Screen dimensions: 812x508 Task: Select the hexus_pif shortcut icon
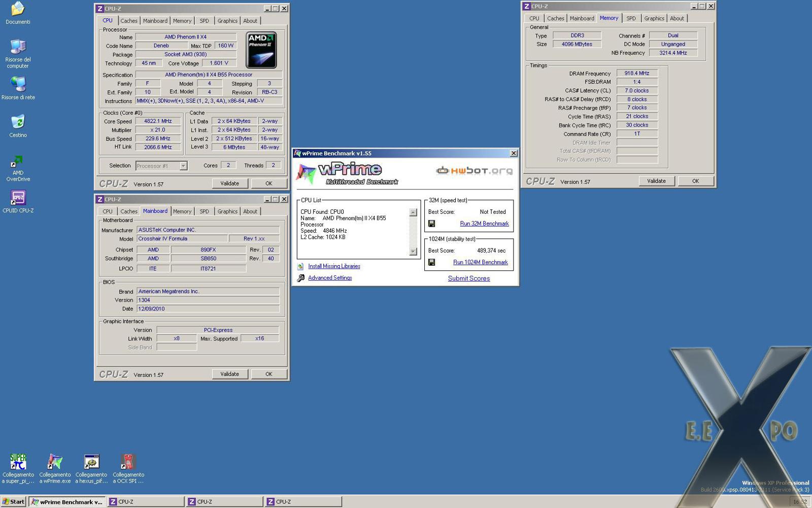click(91, 462)
